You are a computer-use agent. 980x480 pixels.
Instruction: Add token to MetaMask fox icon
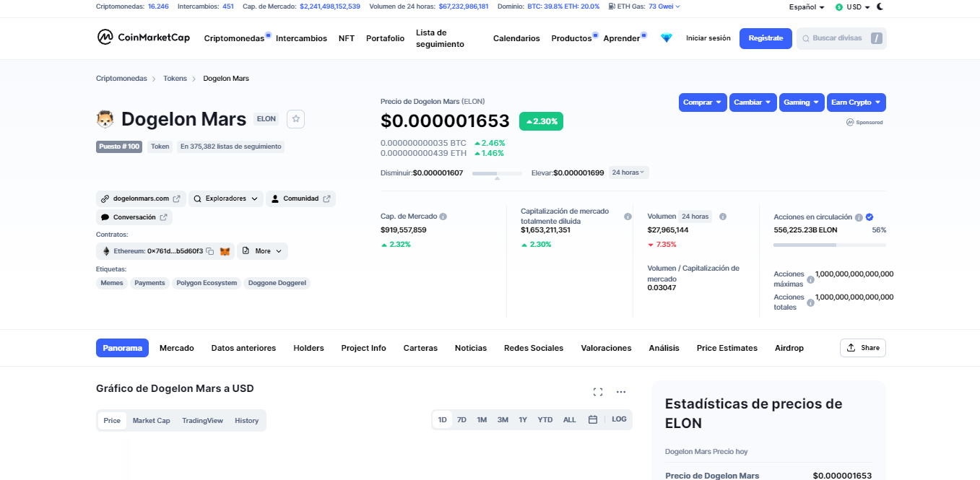[x=225, y=251]
